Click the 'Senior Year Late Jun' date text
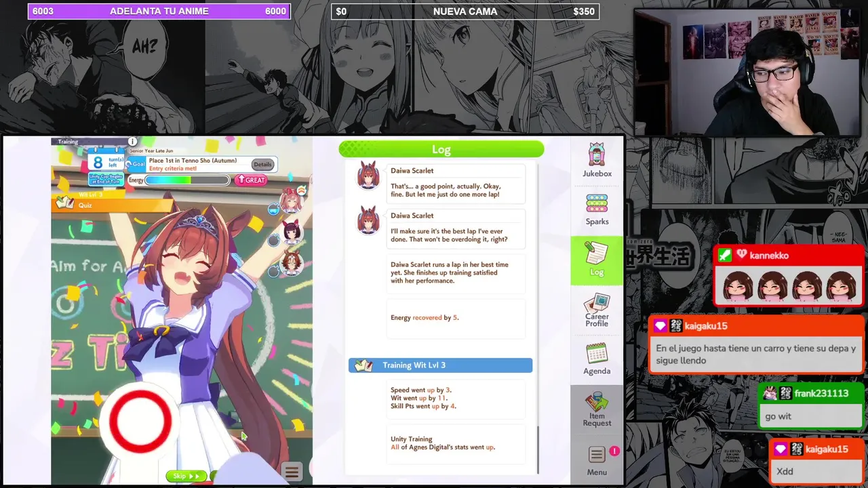Viewport: 868px width, 488px height. click(151, 150)
